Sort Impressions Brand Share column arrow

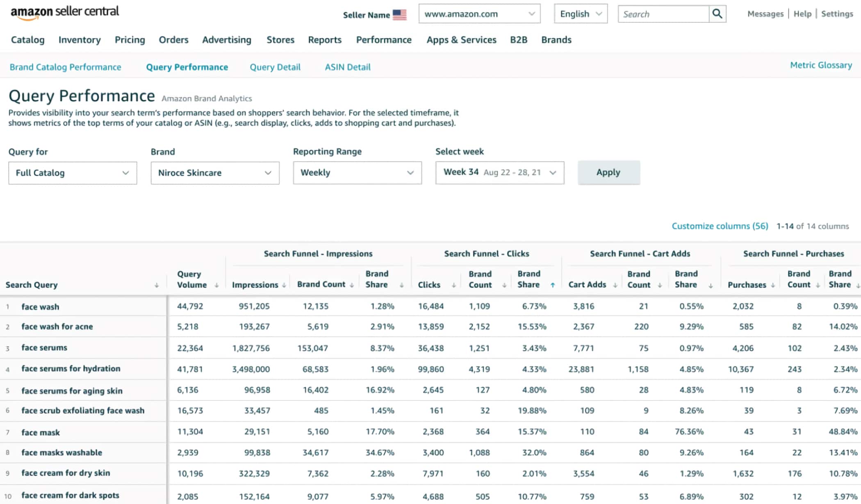tap(401, 285)
